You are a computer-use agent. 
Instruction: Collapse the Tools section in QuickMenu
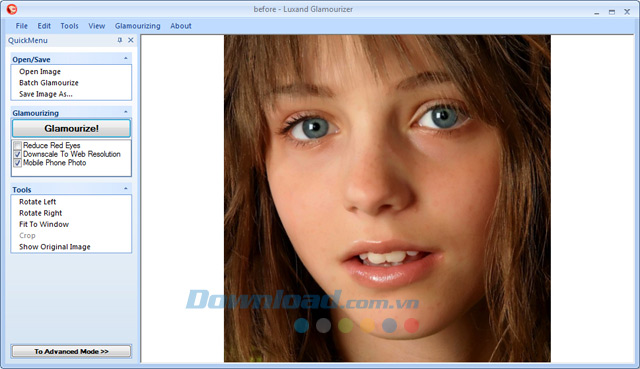[126, 189]
